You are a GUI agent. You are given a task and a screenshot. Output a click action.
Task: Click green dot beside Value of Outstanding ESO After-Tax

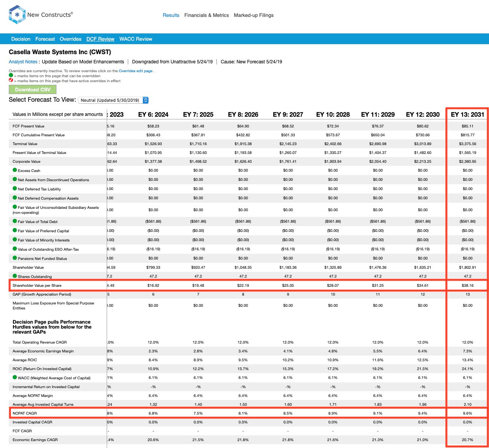[x=15, y=249]
